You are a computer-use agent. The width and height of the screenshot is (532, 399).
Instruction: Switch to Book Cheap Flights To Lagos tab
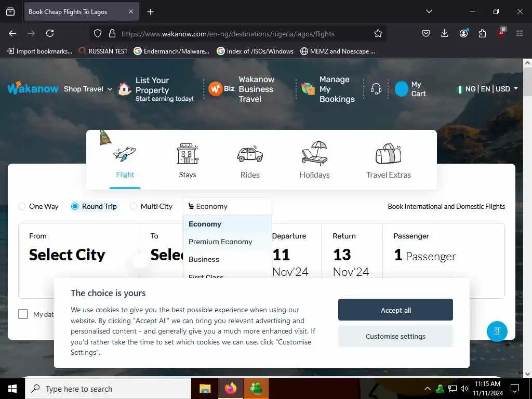tap(82, 12)
